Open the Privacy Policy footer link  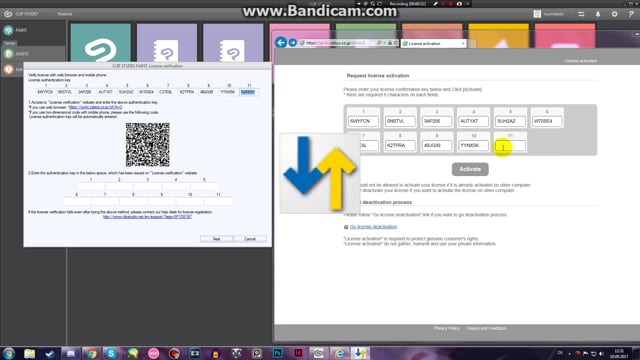(x=447, y=328)
